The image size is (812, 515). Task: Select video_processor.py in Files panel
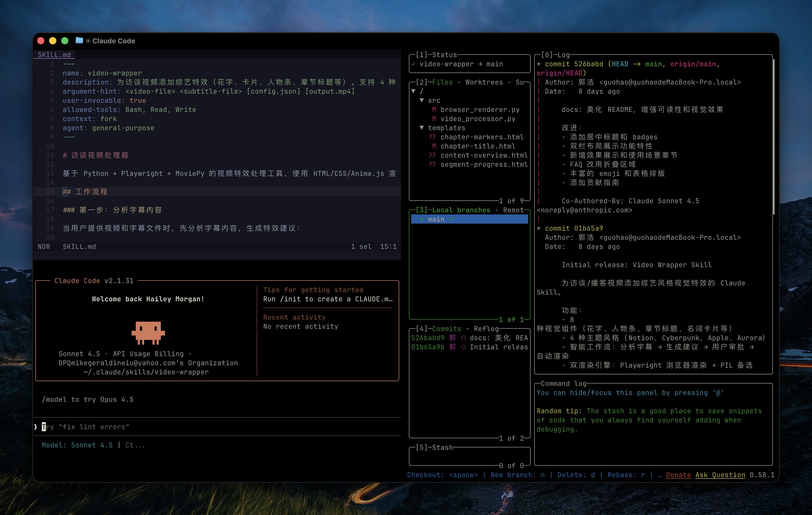point(478,119)
